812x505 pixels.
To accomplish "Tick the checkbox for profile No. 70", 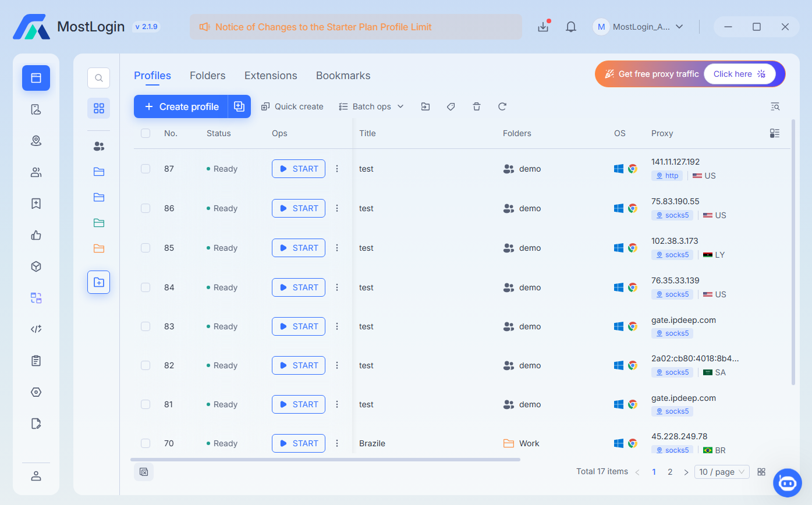I will point(146,443).
